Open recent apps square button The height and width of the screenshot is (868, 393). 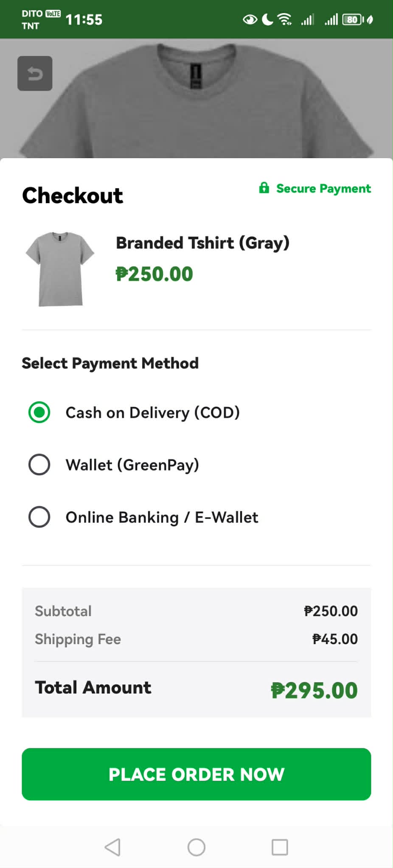tap(280, 847)
